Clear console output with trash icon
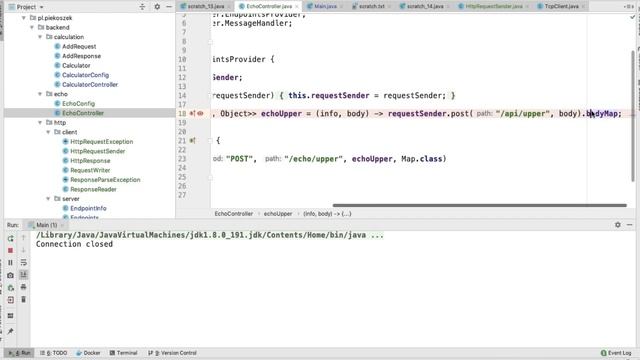Image resolution: width=640 pixels, height=360 pixels. (23, 300)
